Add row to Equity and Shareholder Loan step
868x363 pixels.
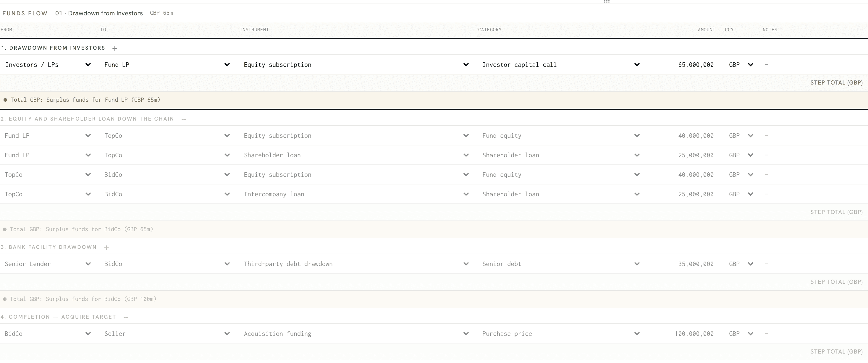pyautogui.click(x=184, y=119)
